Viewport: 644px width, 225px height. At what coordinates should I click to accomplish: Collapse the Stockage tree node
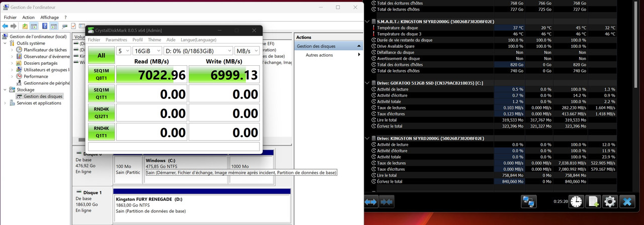pos(5,90)
